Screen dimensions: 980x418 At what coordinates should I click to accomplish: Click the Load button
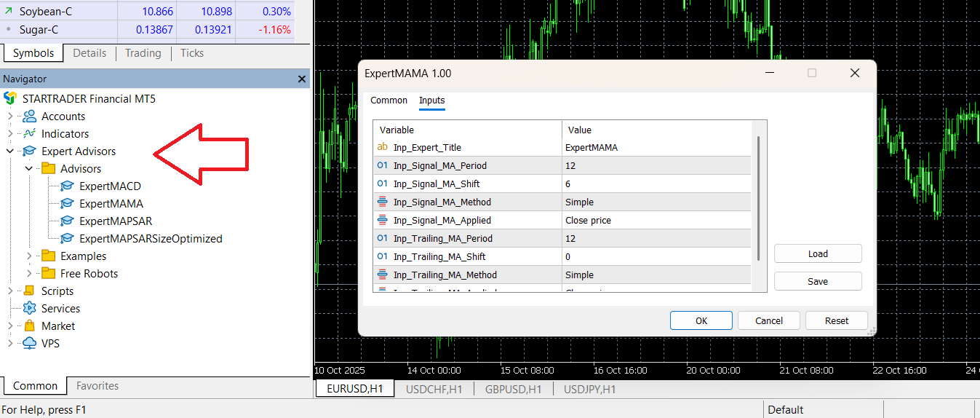pos(818,253)
